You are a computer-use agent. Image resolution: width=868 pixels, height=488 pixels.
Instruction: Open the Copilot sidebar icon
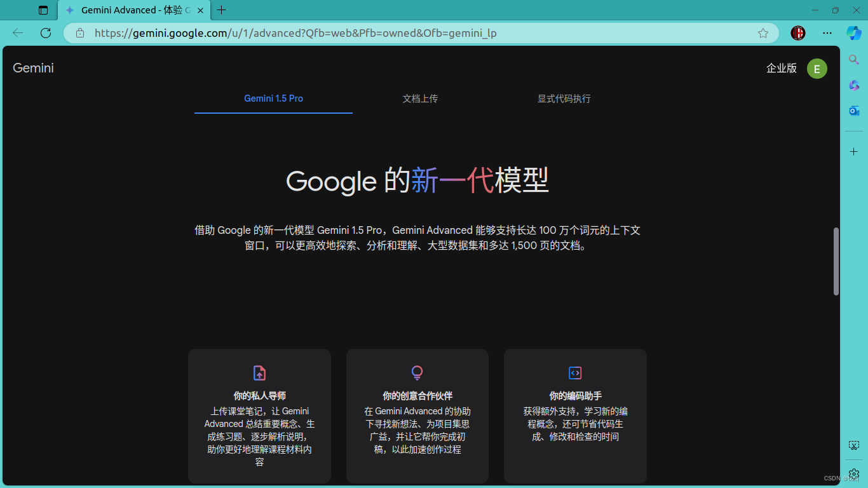click(854, 32)
